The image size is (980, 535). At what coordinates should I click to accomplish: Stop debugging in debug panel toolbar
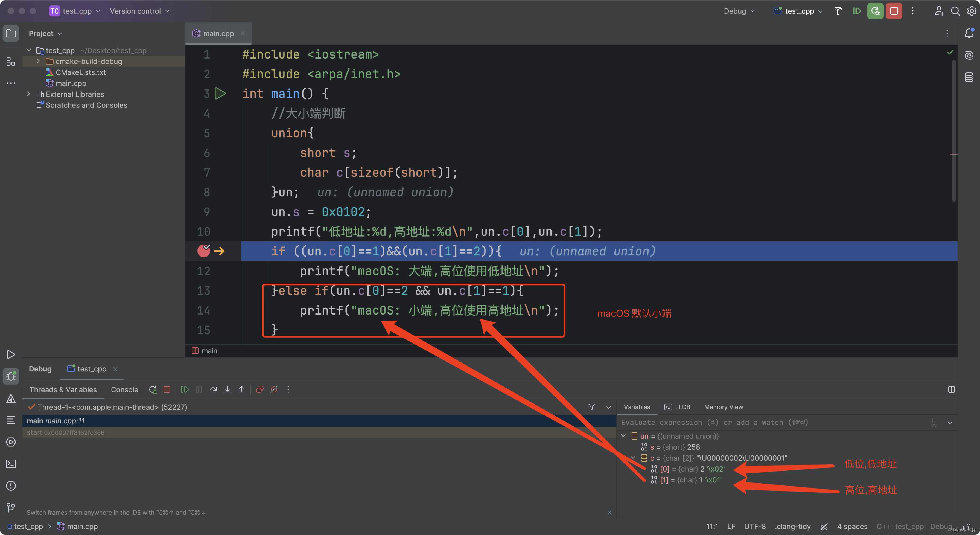[x=167, y=390]
